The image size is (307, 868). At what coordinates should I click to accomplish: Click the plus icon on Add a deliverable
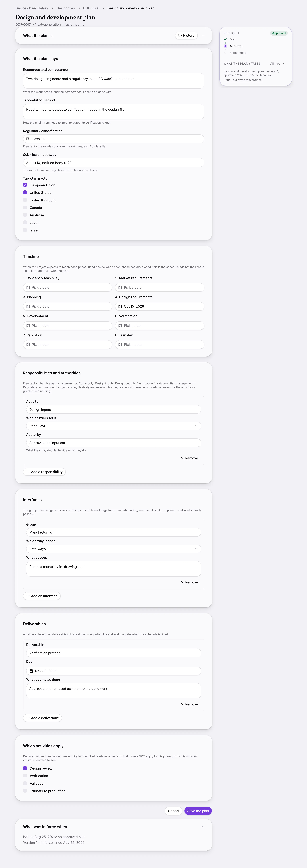pos(28,718)
